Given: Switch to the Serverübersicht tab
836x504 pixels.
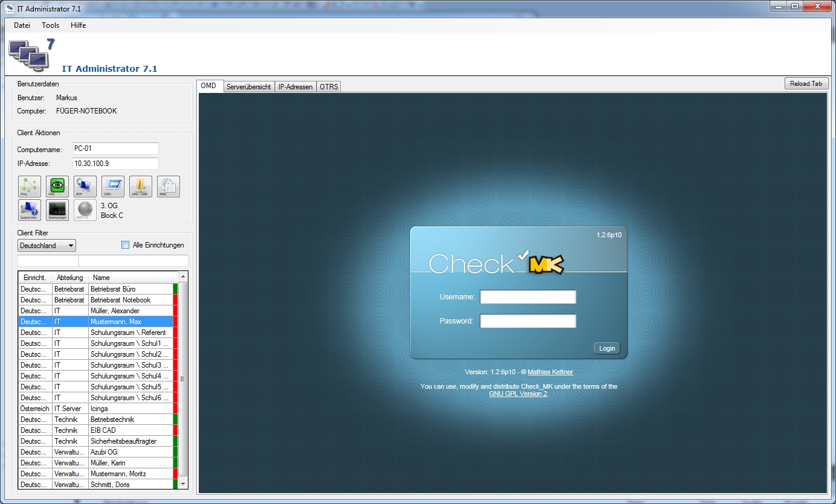Looking at the screenshot, I should coord(249,87).
